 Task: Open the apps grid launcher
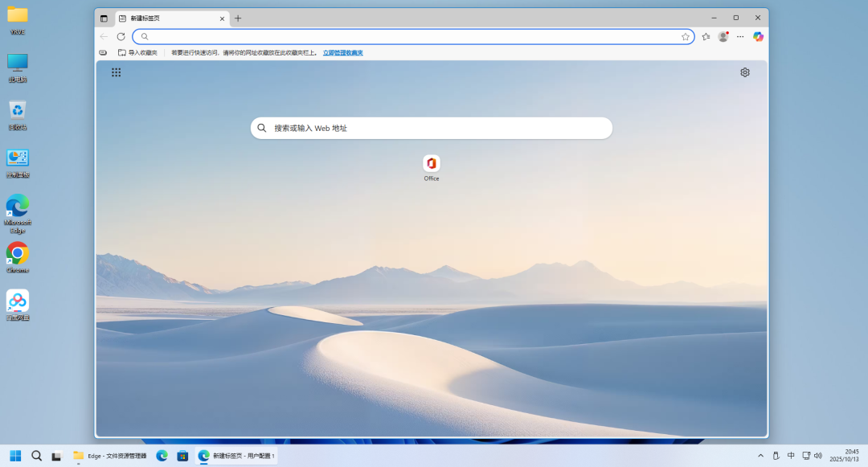coord(117,72)
